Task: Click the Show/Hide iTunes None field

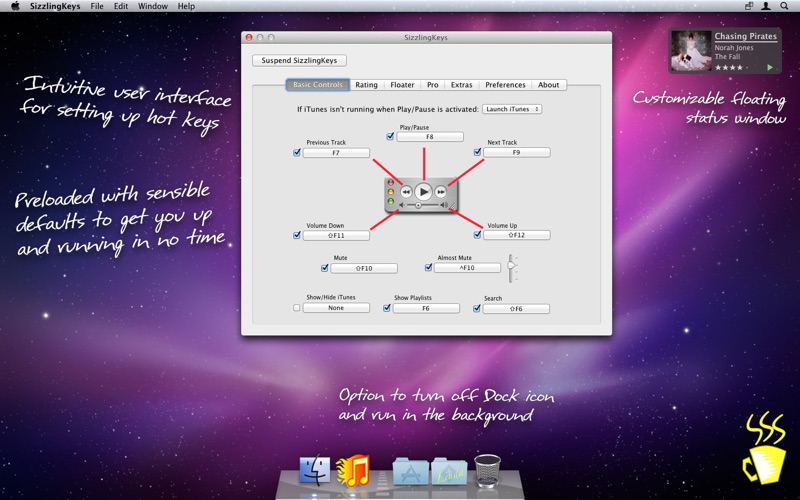Action: pyautogui.click(x=336, y=308)
